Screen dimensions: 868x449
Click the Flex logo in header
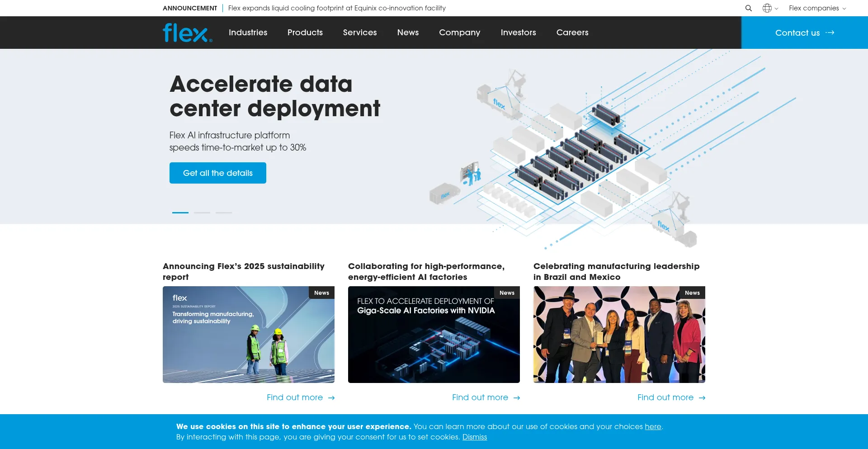pyautogui.click(x=187, y=33)
